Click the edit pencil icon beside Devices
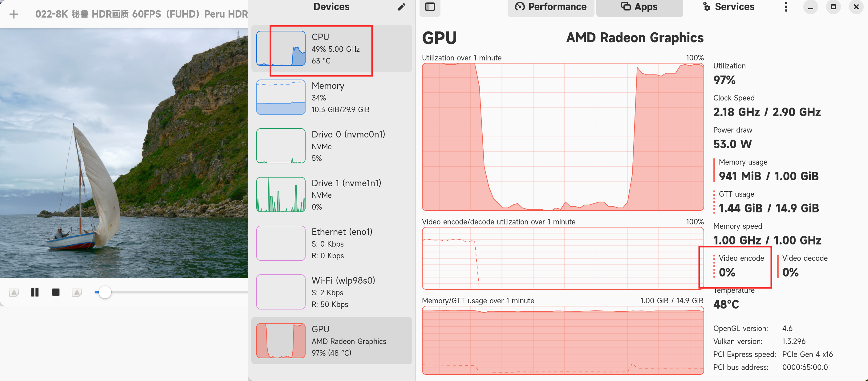868x381 pixels. (x=401, y=7)
